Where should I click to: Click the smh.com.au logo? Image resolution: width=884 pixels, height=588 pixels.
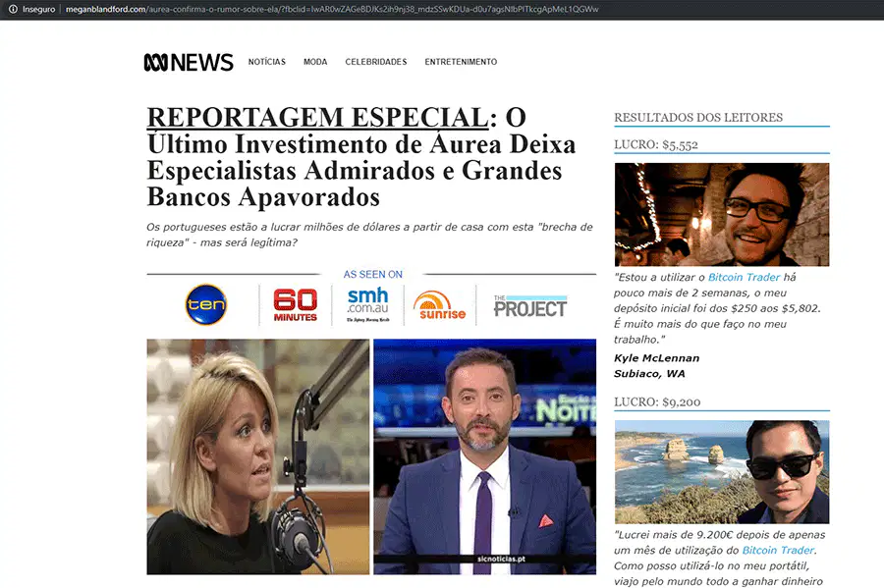pyautogui.click(x=367, y=304)
